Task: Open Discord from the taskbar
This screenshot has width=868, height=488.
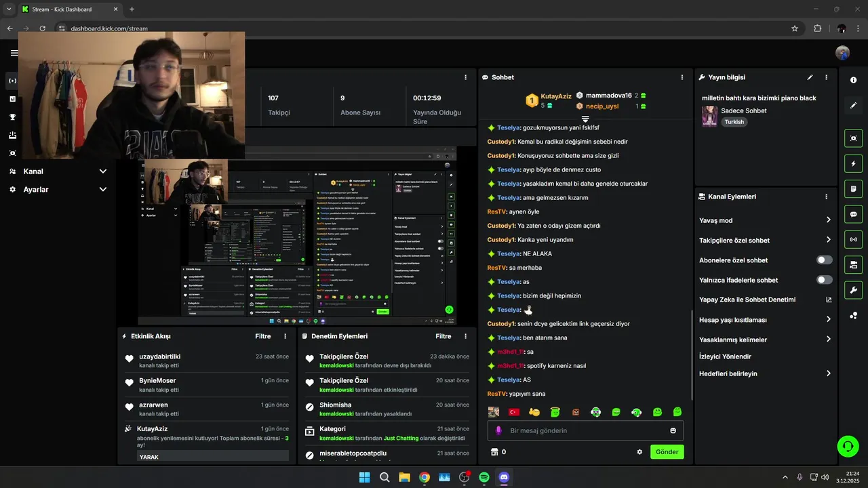Action: click(x=504, y=477)
